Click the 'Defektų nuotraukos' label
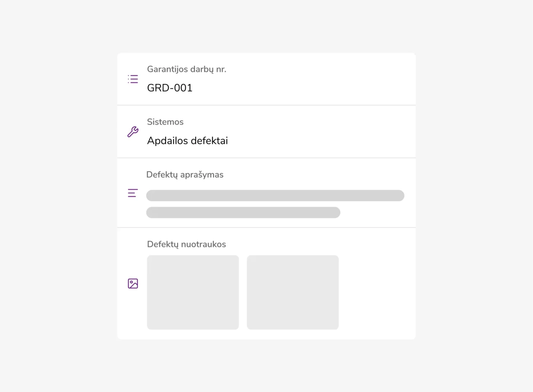533x392 pixels. click(x=187, y=244)
